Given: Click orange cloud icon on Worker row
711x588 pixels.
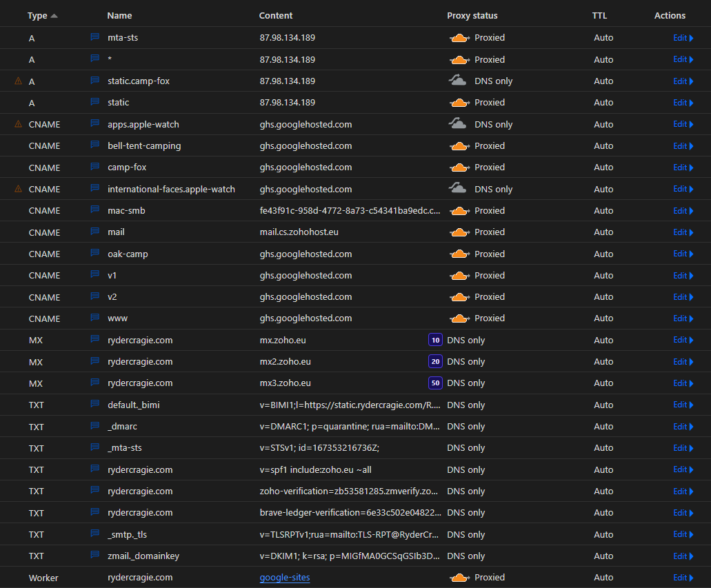Looking at the screenshot, I should pyautogui.click(x=459, y=578).
